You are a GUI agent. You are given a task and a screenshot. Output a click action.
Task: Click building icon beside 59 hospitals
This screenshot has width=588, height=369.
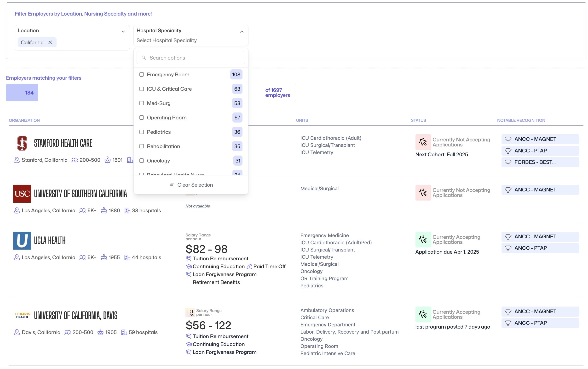coord(124,332)
